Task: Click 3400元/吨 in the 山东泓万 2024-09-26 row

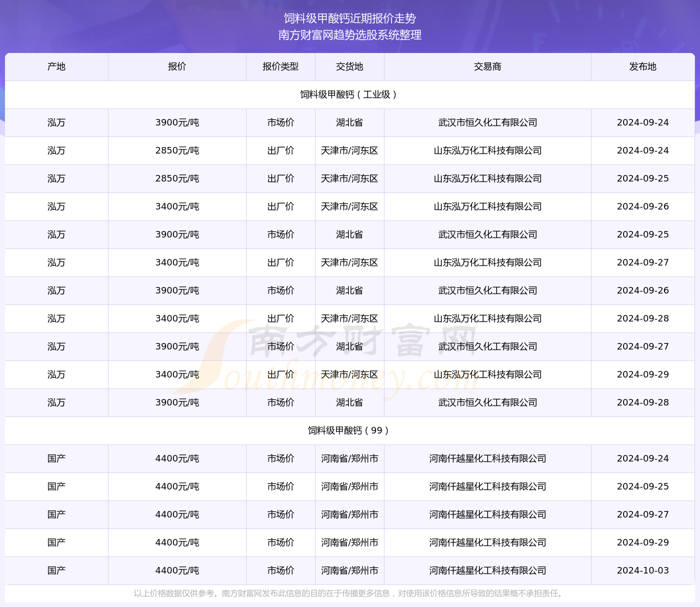Action: 177,206
